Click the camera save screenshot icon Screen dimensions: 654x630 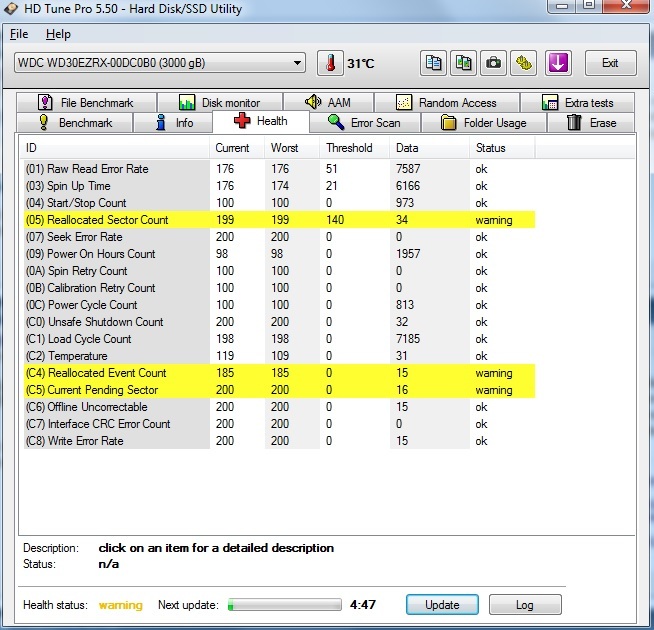point(493,63)
